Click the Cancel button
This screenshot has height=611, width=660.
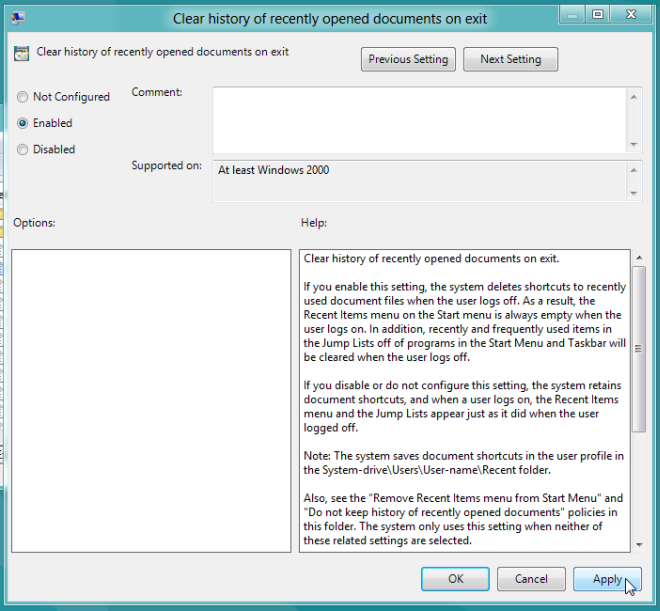tap(531, 579)
